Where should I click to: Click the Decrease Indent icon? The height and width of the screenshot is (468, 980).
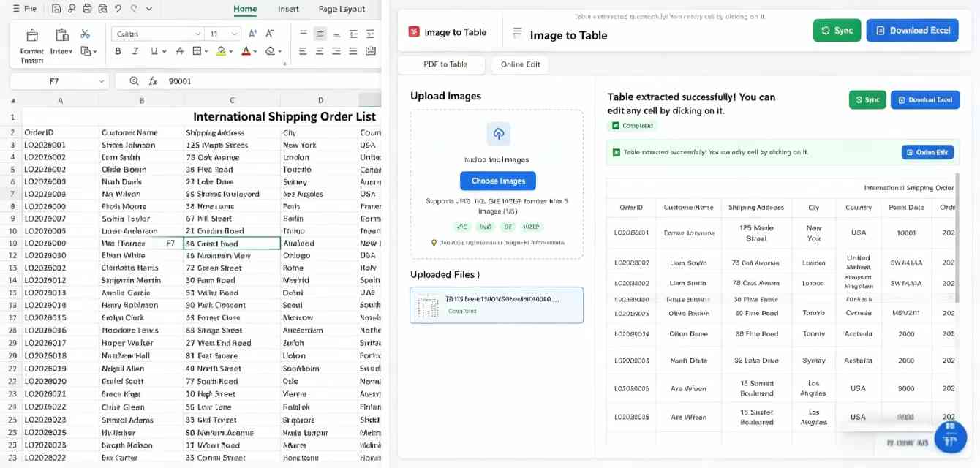coord(354,34)
